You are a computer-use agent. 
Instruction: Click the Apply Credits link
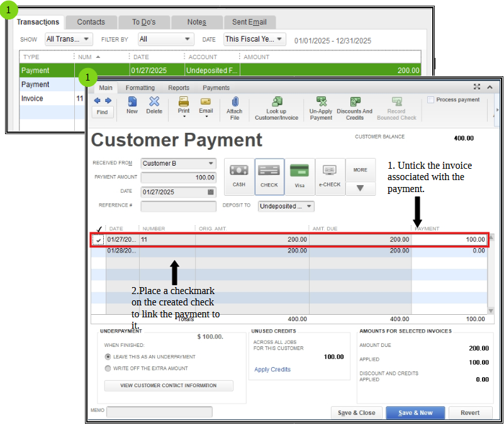point(273,370)
